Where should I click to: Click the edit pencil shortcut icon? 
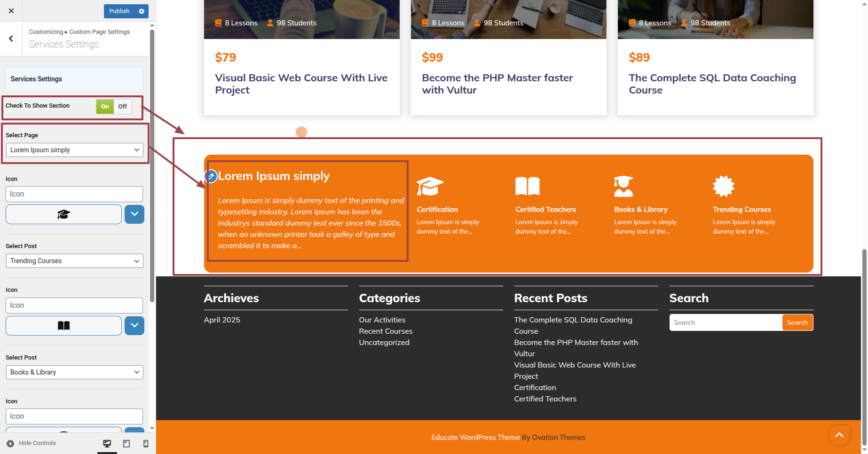(x=211, y=176)
